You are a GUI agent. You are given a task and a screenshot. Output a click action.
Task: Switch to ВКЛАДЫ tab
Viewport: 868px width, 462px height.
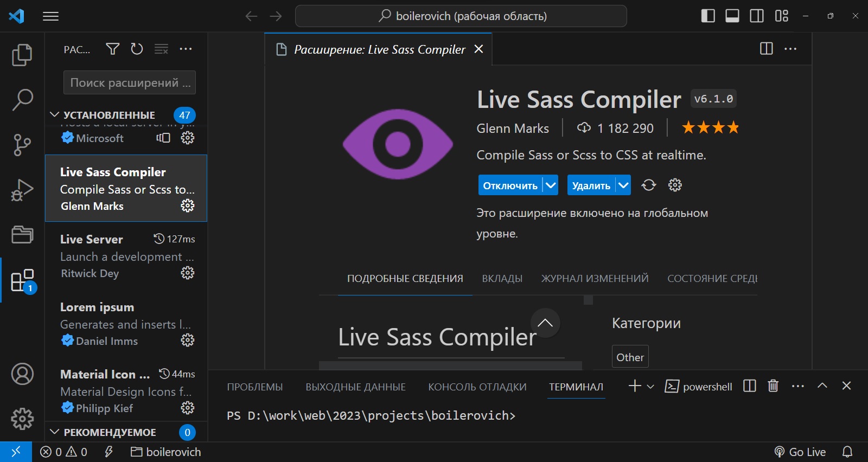tap(502, 278)
